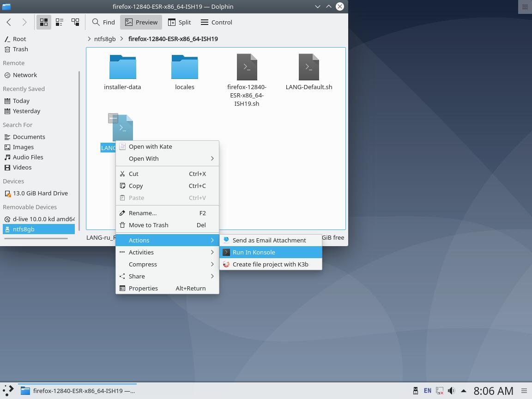Open desktop toolbox menu top-right
This screenshot has width=532, height=399.
tap(525, 7)
